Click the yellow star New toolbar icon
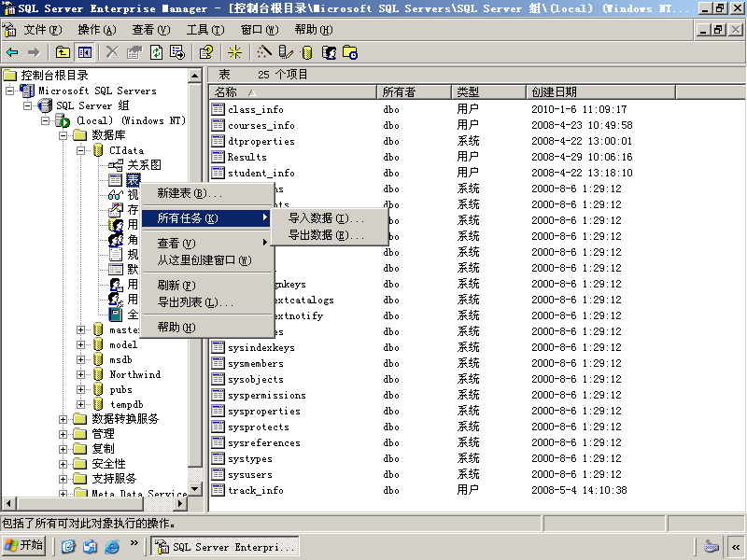Image resolution: width=747 pixels, height=560 pixels. tap(234, 52)
